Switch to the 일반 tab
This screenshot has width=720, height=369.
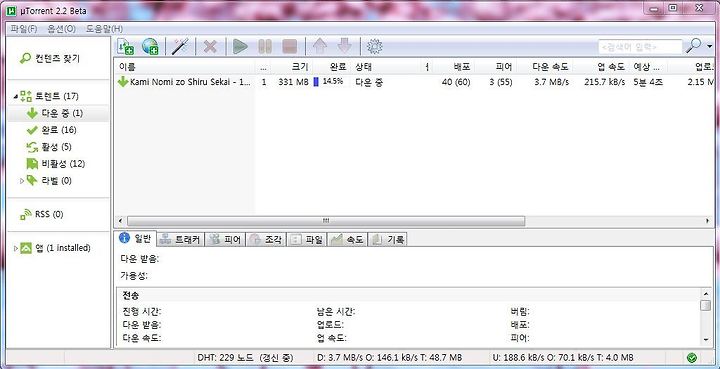(135, 238)
